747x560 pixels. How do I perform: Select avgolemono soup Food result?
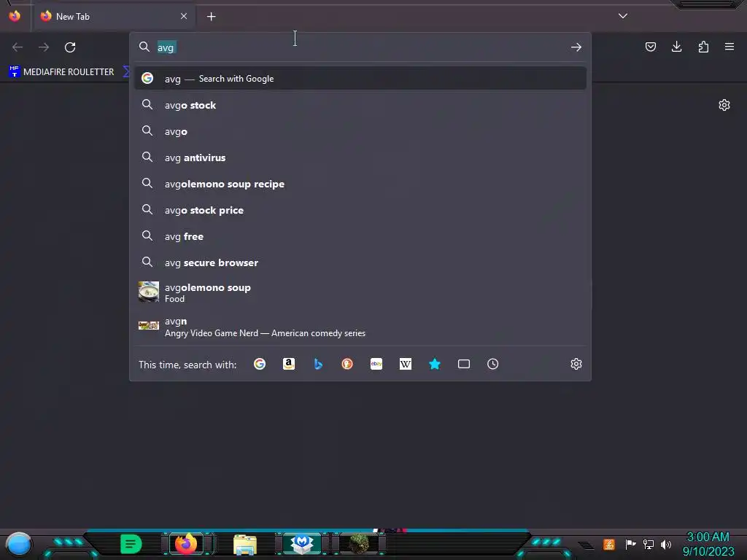click(360, 292)
